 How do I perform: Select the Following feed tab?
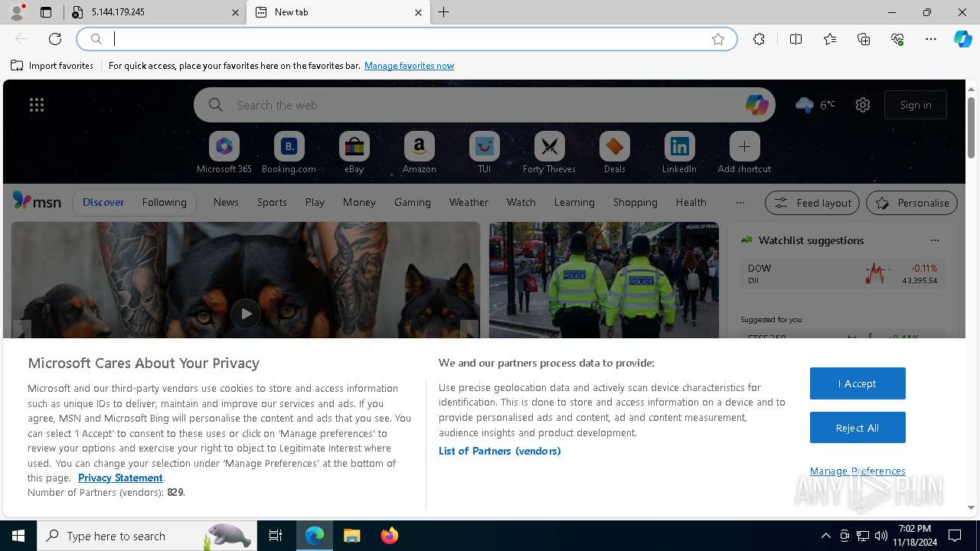point(164,203)
